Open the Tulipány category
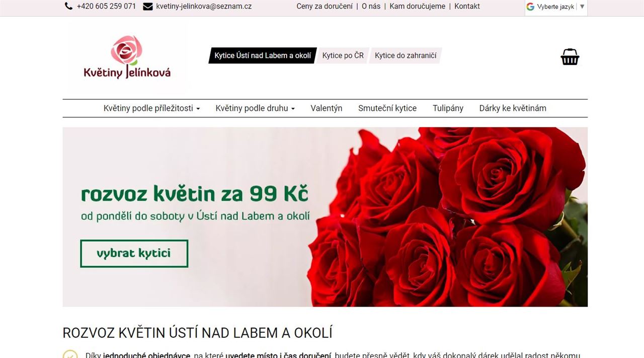The height and width of the screenshot is (358, 644). [448, 108]
